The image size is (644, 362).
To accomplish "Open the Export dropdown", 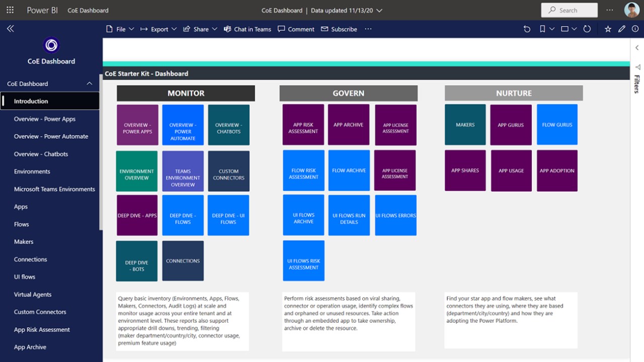I will pos(158,29).
